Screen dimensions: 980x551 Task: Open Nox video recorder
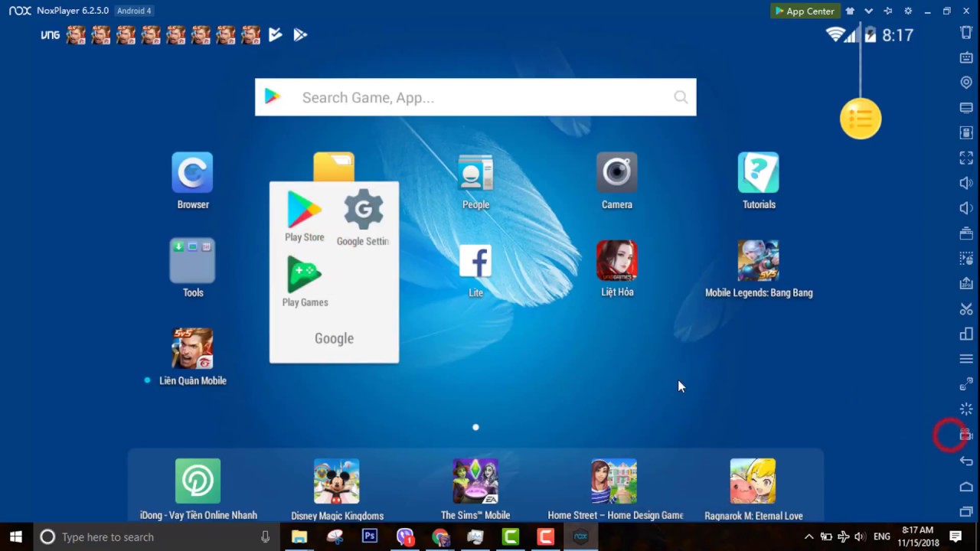pos(966,435)
